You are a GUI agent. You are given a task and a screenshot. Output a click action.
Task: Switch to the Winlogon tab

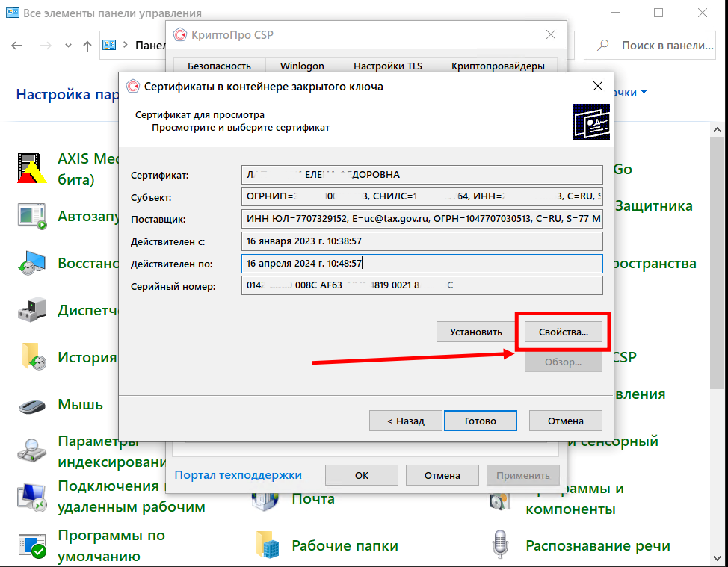click(x=302, y=66)
